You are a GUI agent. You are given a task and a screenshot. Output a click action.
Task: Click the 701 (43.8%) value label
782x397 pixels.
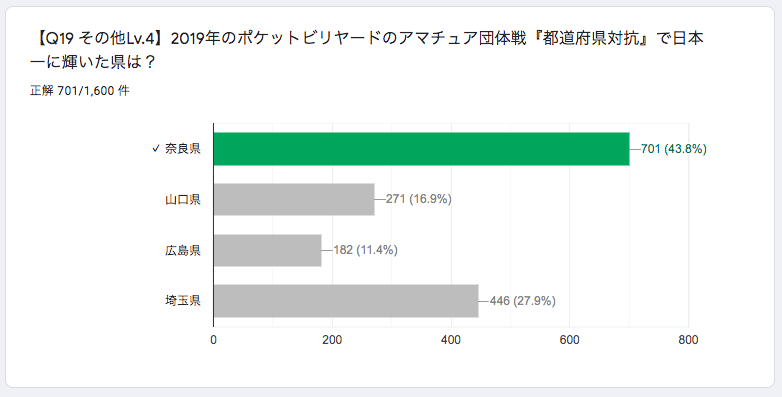click(x=674, y=149)
